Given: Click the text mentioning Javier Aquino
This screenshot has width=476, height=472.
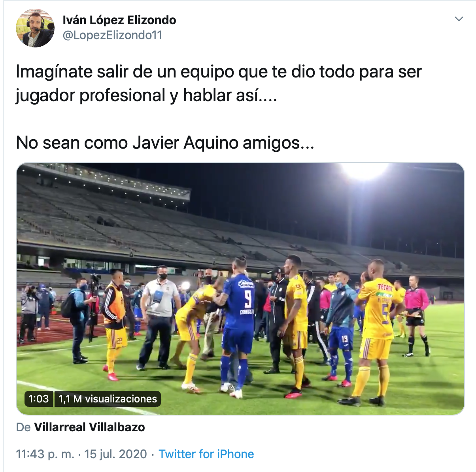Looking at the screenshot, I should click(165, 143).
